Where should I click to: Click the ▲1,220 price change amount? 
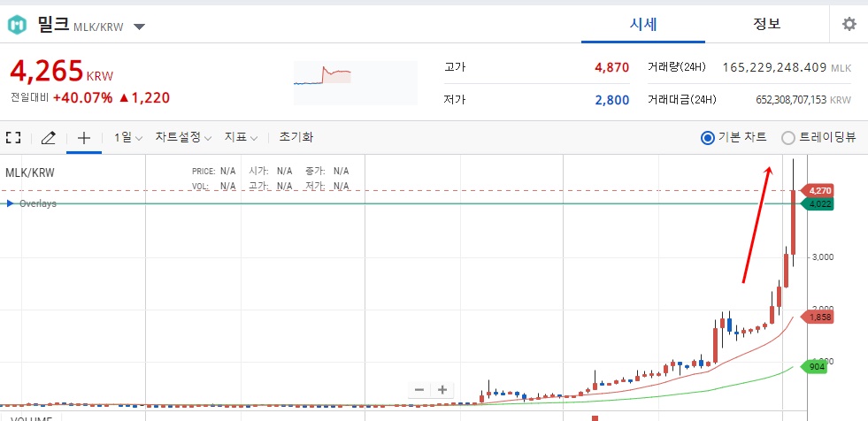pos(144,98)
